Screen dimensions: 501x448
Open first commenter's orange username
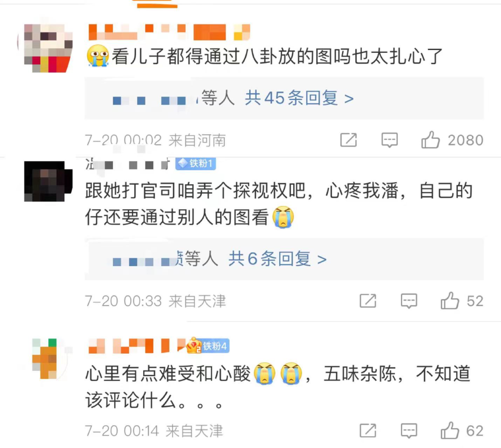tap(169, 32)
